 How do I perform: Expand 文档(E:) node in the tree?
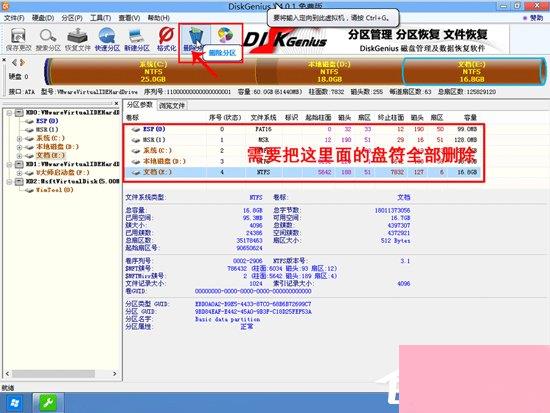[19, 155]
